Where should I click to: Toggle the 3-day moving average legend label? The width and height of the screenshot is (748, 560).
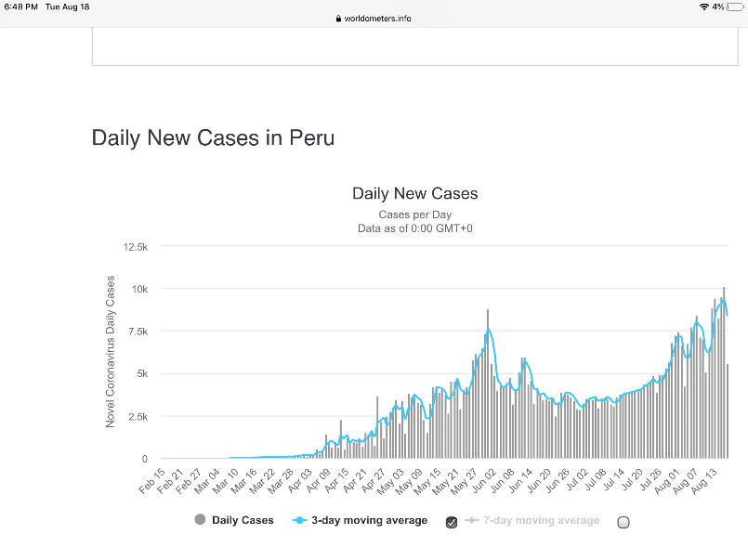(369, 520)
